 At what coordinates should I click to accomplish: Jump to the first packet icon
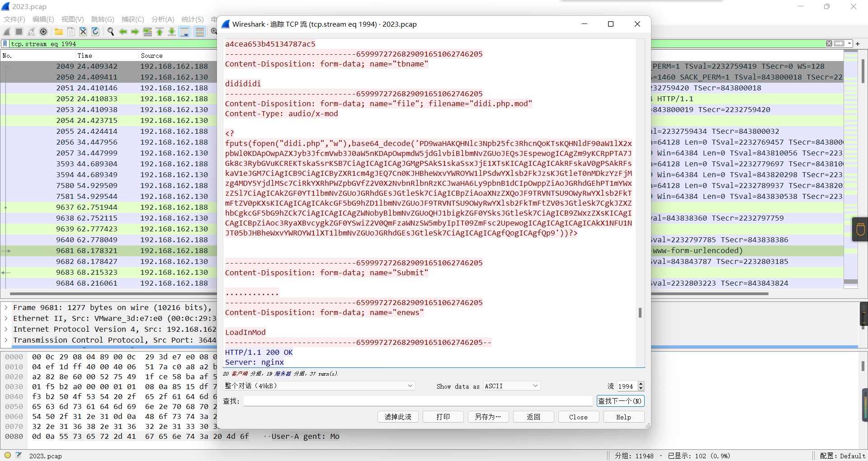click(x=160, y=32)
